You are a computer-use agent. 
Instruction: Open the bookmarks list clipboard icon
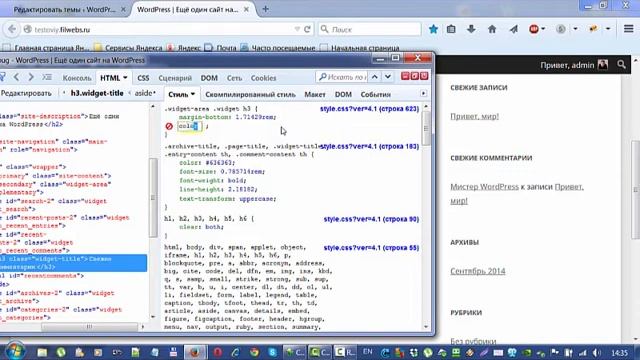click(x=451, y=29)
